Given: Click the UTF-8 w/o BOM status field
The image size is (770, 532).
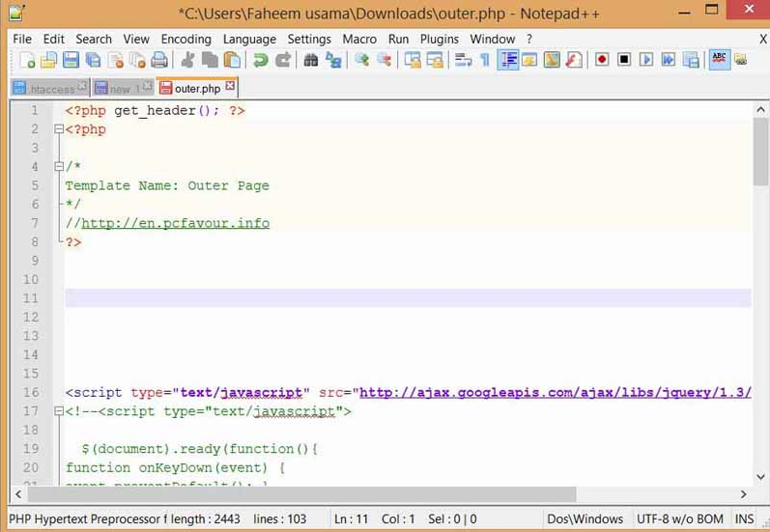Looking at the screenshot, I should (x=680, y=518).
